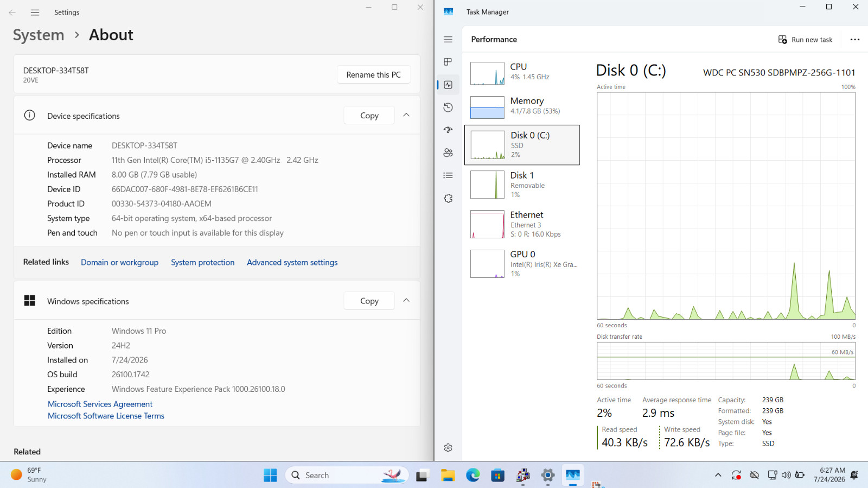
Task: Click Rename this PC button
Action: point(374,74)
